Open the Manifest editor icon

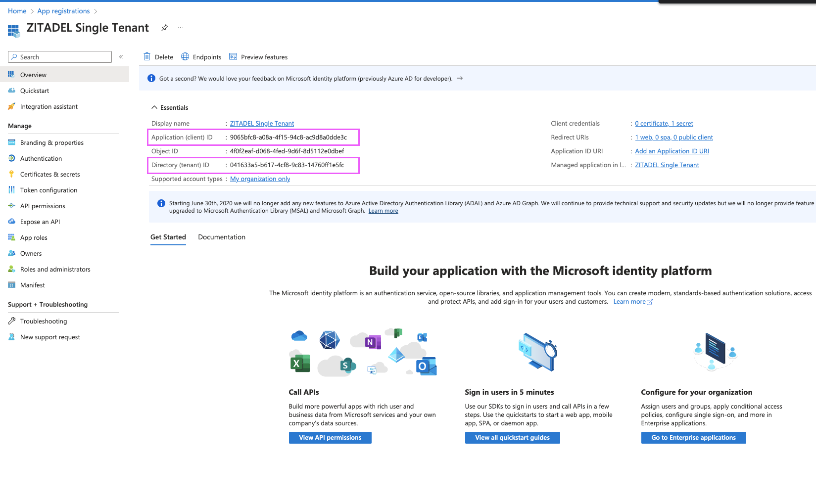point(11,285)
